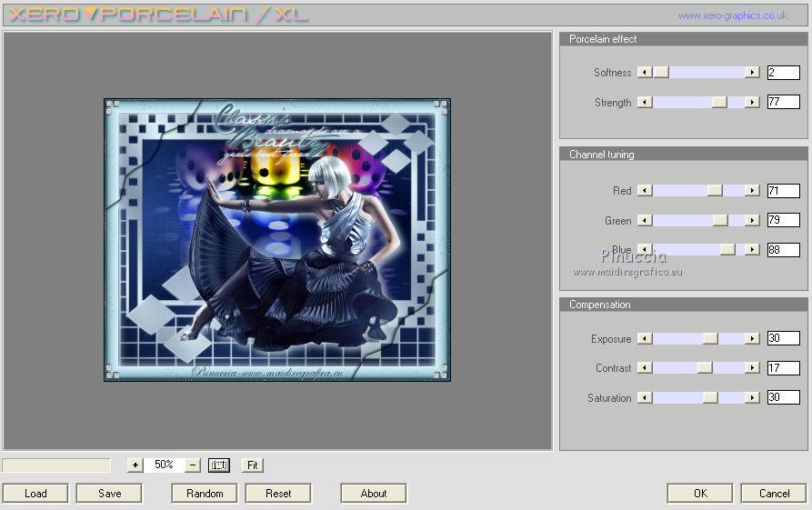Click the Compensation section header
This screenshot has height=510, width=812.
(684, 305)
